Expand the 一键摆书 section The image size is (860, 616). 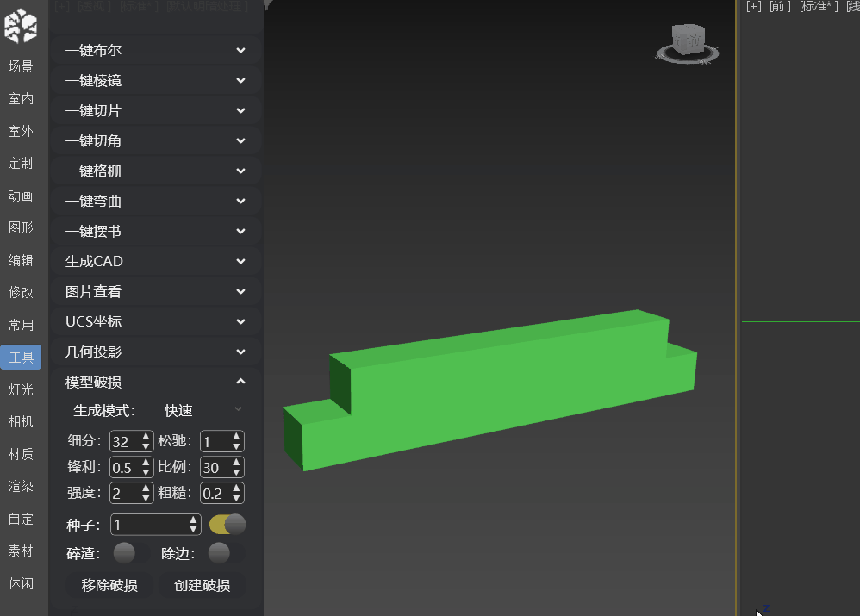click(156, 232)
